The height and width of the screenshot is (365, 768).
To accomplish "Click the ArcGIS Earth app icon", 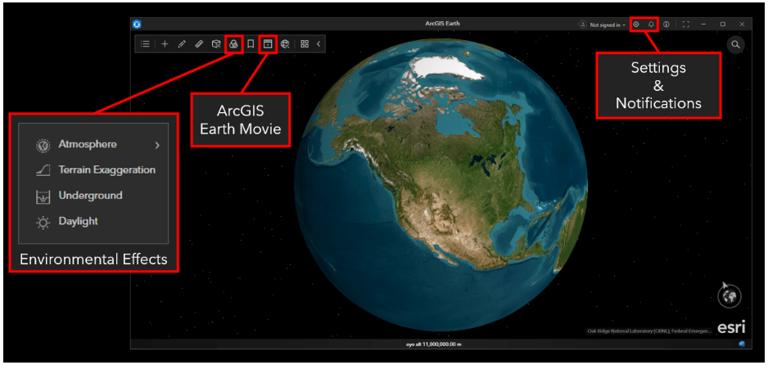I will (137, 24).
